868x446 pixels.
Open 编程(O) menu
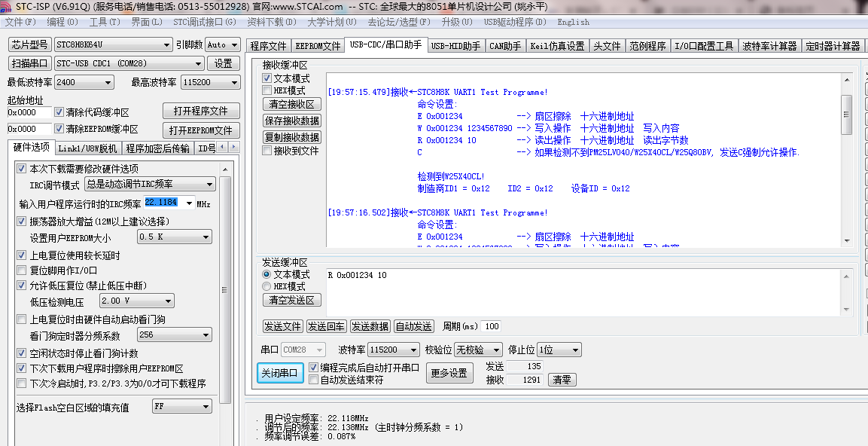(x=62, y=22)
